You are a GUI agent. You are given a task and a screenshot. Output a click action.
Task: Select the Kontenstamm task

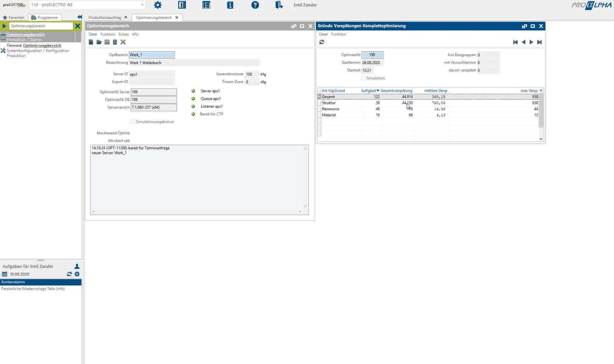pos(41,282)
